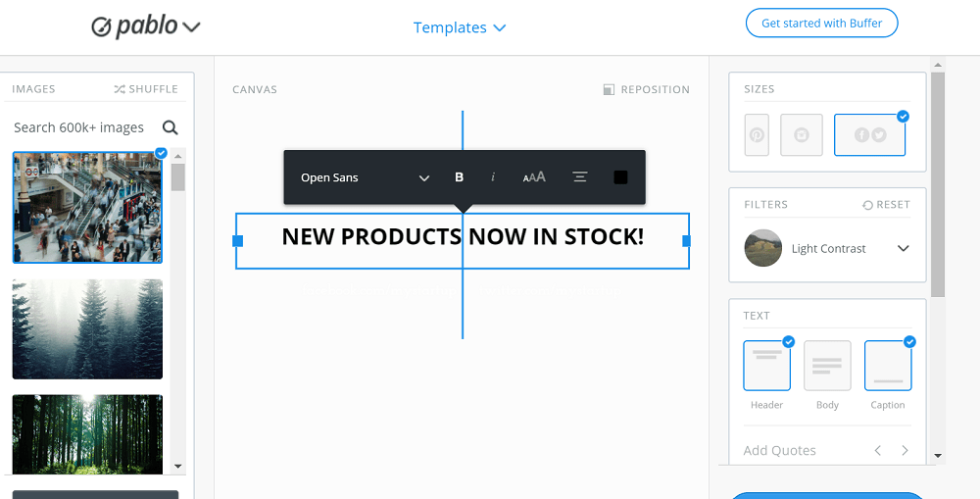Open the font size options
980x499 pixels.
coord(534,177)
